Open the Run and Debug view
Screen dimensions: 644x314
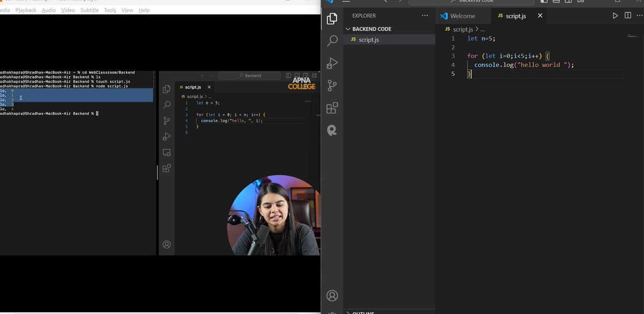[x=332, y=63]
